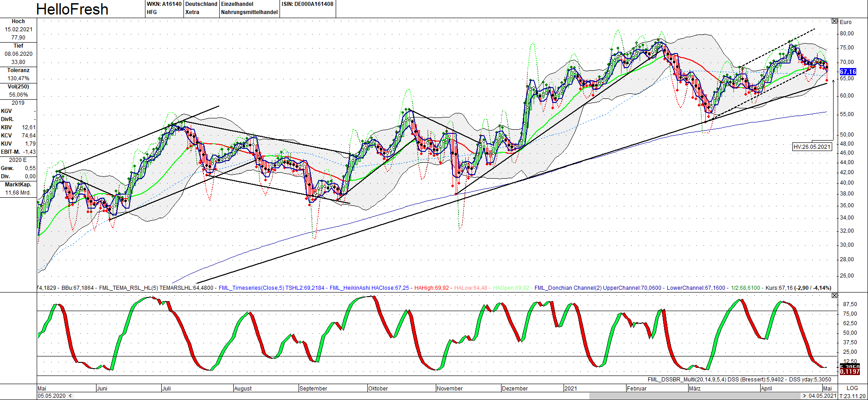Click the 87,50 indicator axis value
Screen dimensions: 868x400
click(x=850, y=304)
